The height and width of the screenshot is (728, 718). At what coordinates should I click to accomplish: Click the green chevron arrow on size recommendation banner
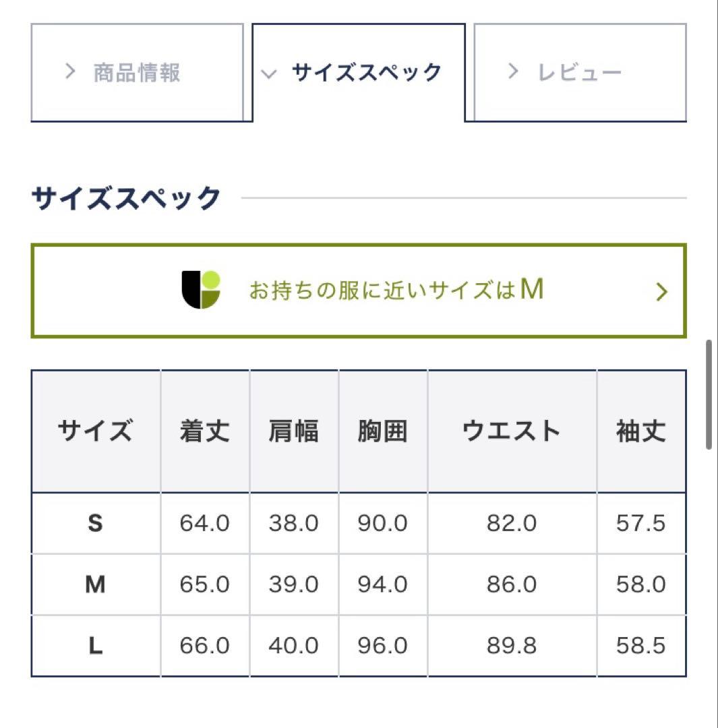[662, 291]
